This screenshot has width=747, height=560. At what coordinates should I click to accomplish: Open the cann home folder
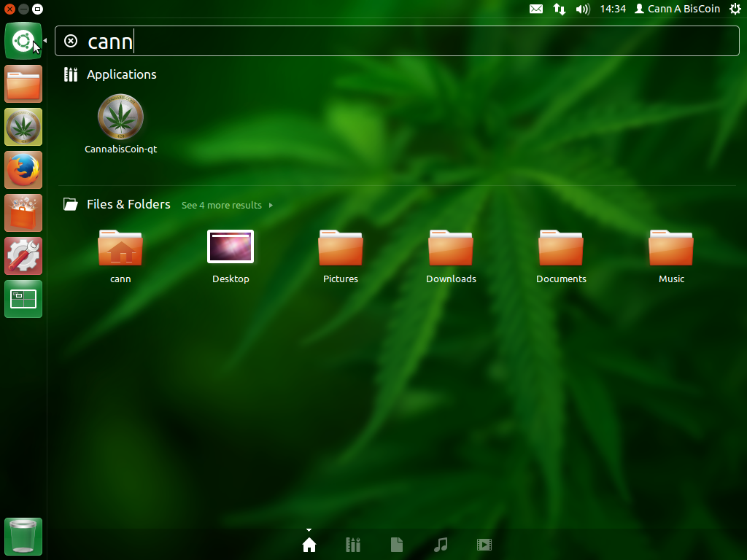[x=120, y=257]
